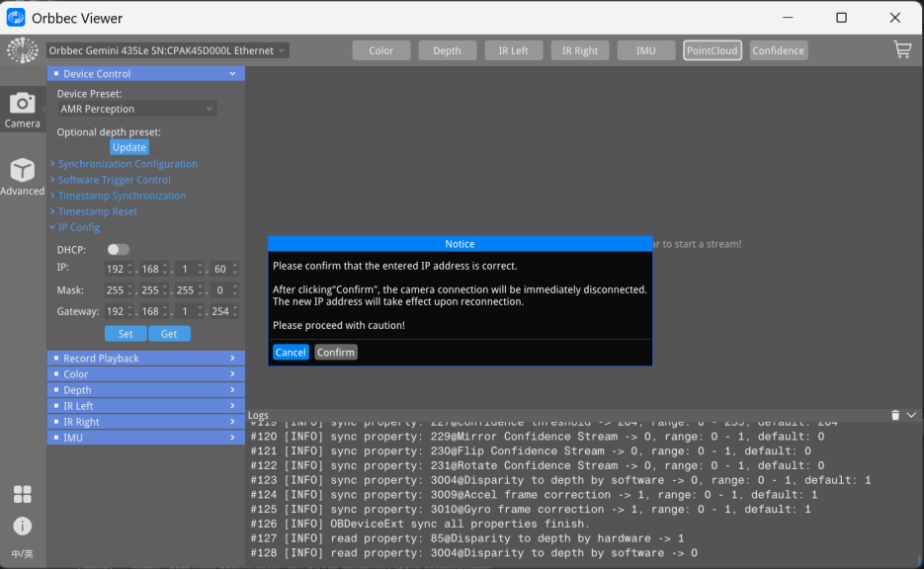This screenshot has height=570, width=924.
Task: Open the Camera sidebar panel
Action: coord(22,109)
